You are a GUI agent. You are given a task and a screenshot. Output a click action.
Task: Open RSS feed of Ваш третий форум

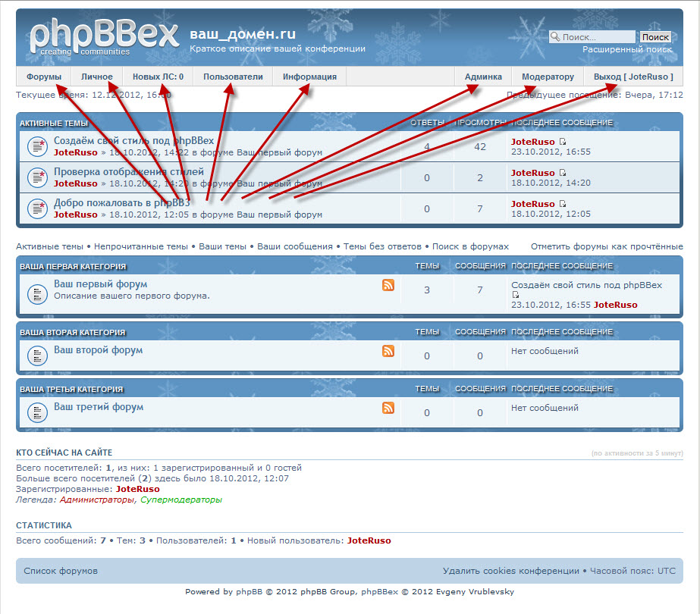coord(388,408)
